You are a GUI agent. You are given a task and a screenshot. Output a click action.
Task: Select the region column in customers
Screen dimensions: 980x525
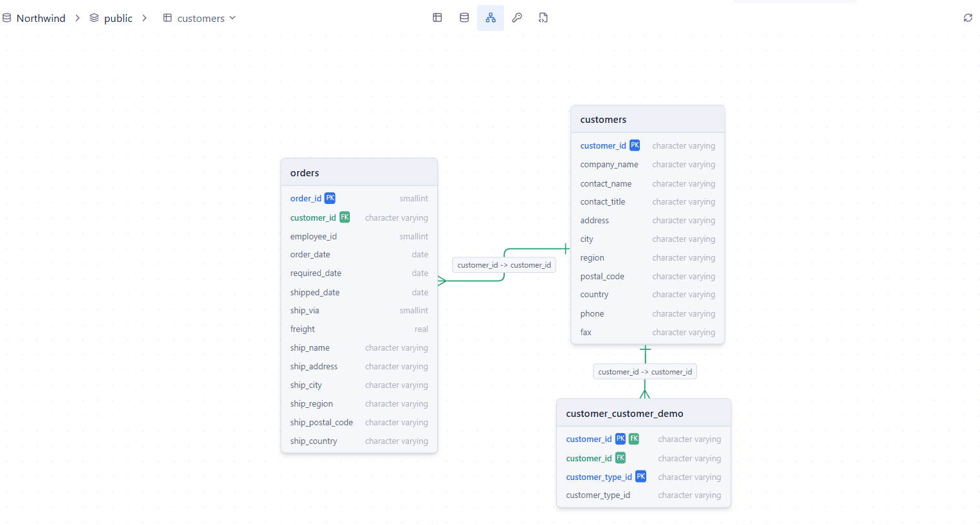point(648,258)
